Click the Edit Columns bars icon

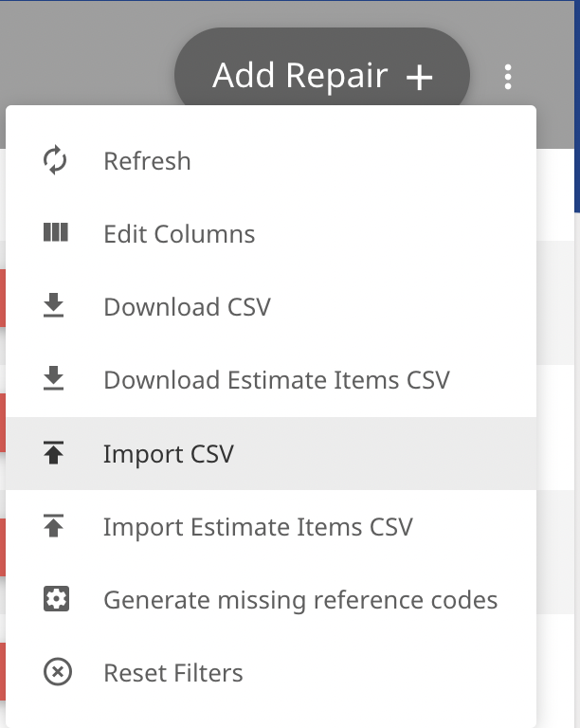[56, 232]
